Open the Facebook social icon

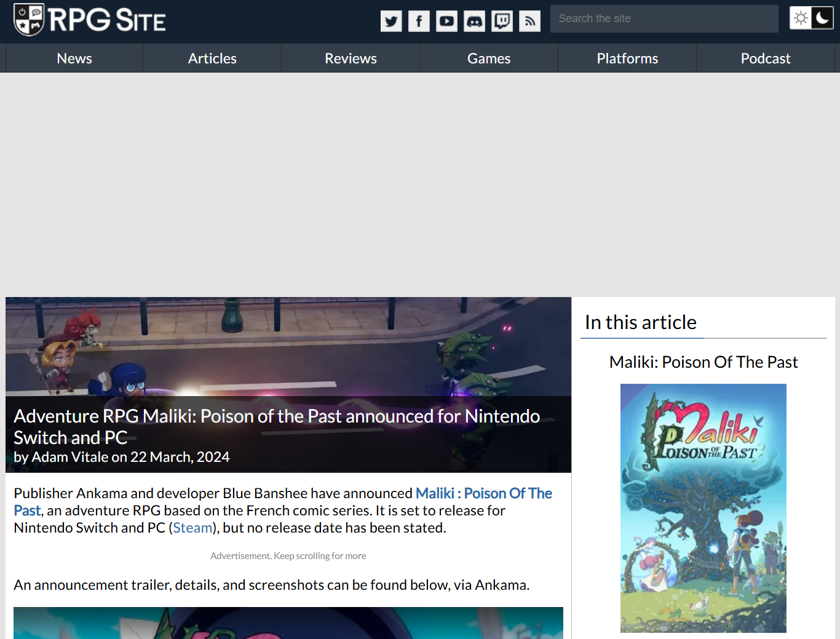pos(419,21)
